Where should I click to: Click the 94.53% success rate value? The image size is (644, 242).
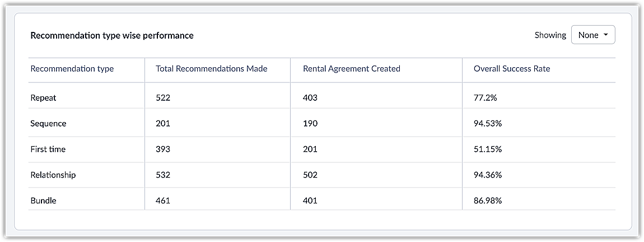[x=488, y=123]
